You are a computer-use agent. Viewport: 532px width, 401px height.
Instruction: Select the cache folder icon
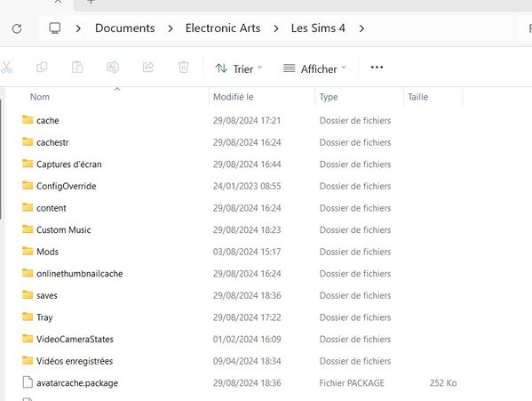(28, 120)
